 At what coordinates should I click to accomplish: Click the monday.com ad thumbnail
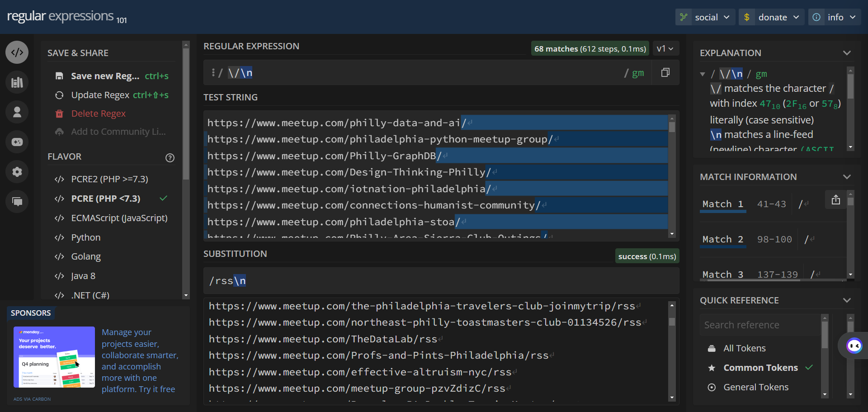54,357
